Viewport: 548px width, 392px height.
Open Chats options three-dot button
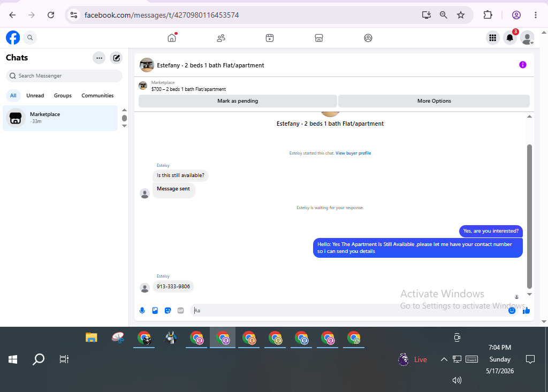99,58
